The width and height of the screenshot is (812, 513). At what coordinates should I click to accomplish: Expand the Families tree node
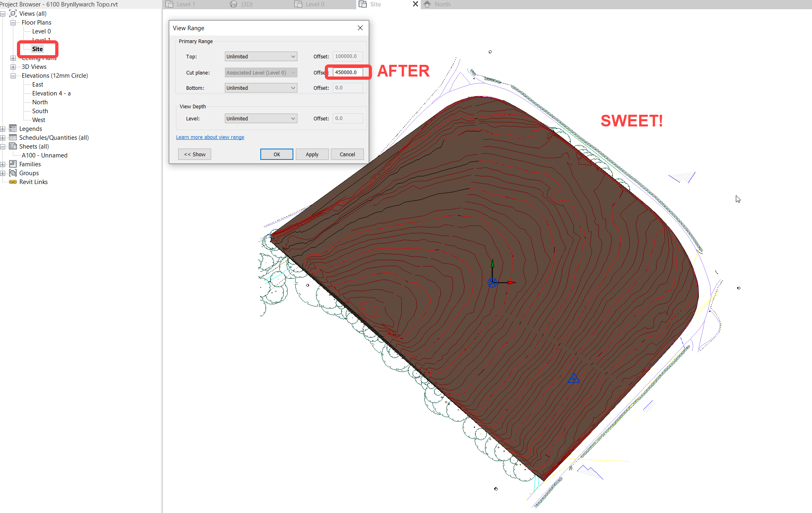[x=3, y=164]
